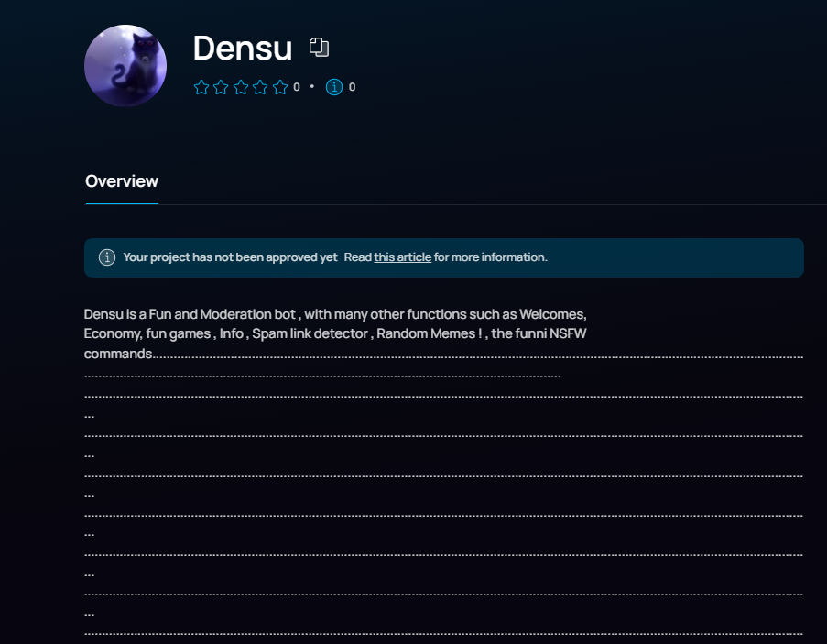
Task: Click the description starting "Densu is a Fun"
Action: [335, 333]
